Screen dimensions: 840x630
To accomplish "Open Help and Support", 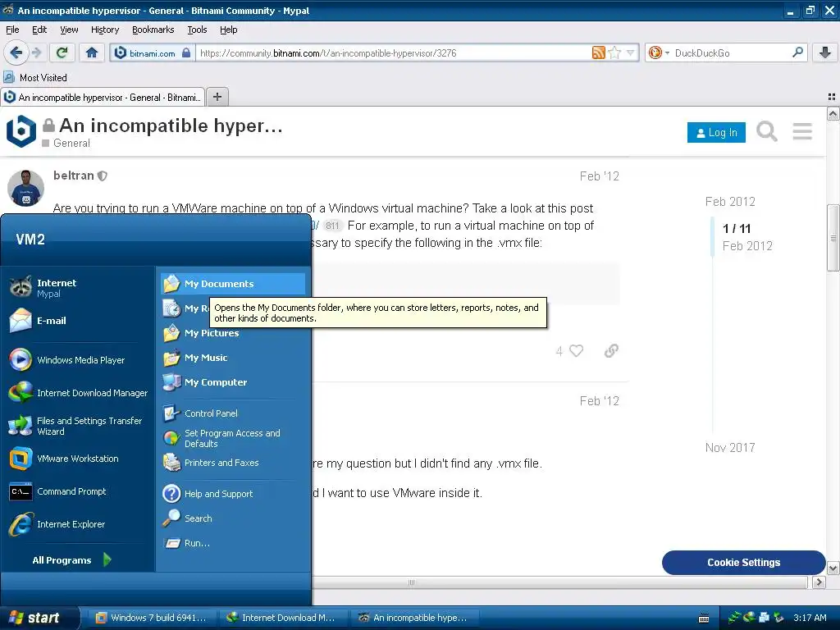I will click(x=233, y=493).
